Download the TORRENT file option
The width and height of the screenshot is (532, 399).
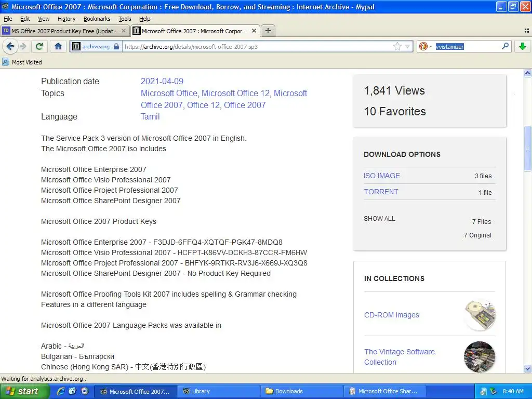tap(381, 192)
